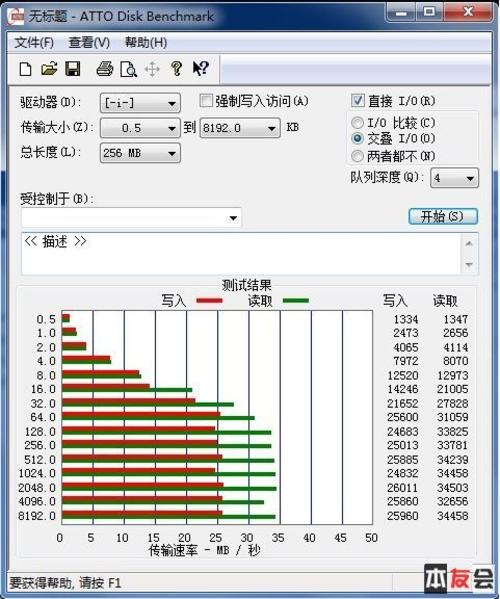This screenshot has width=500, height=599.
Task: Open the 文件(F) menu
Action: 34,42
